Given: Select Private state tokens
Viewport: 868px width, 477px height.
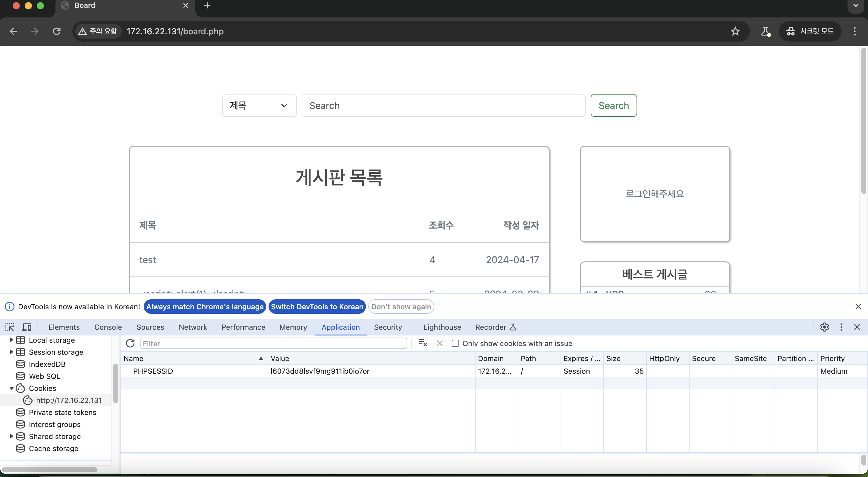Looking at the screenshot, I should point(62,412).
